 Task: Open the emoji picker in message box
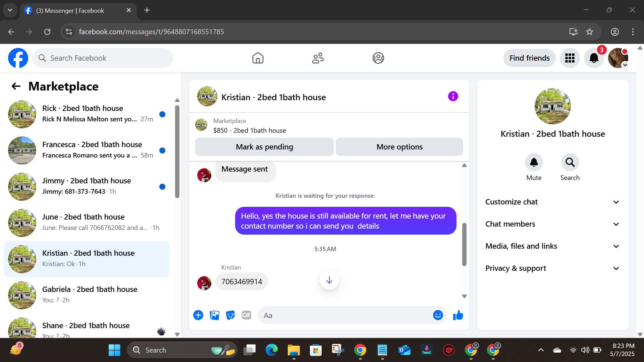tap(438, 315)
